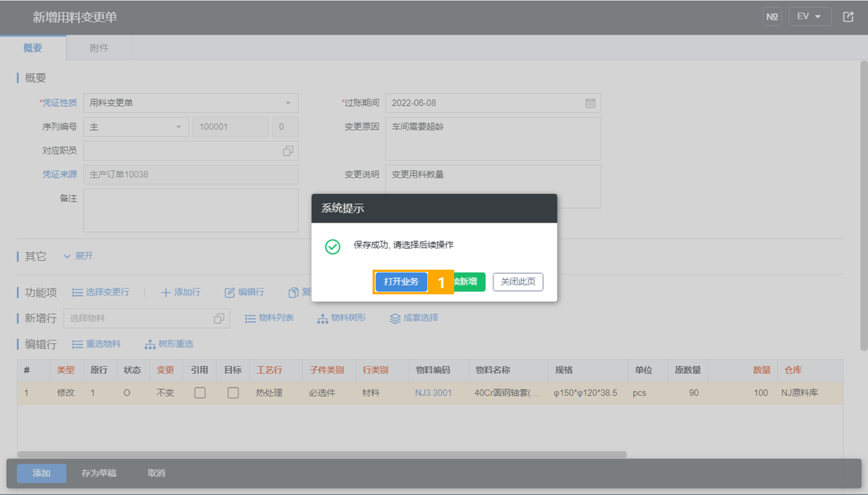868x495 pixels.
Task: Click the 选择物料 input field
Action: tap(146, 319)
